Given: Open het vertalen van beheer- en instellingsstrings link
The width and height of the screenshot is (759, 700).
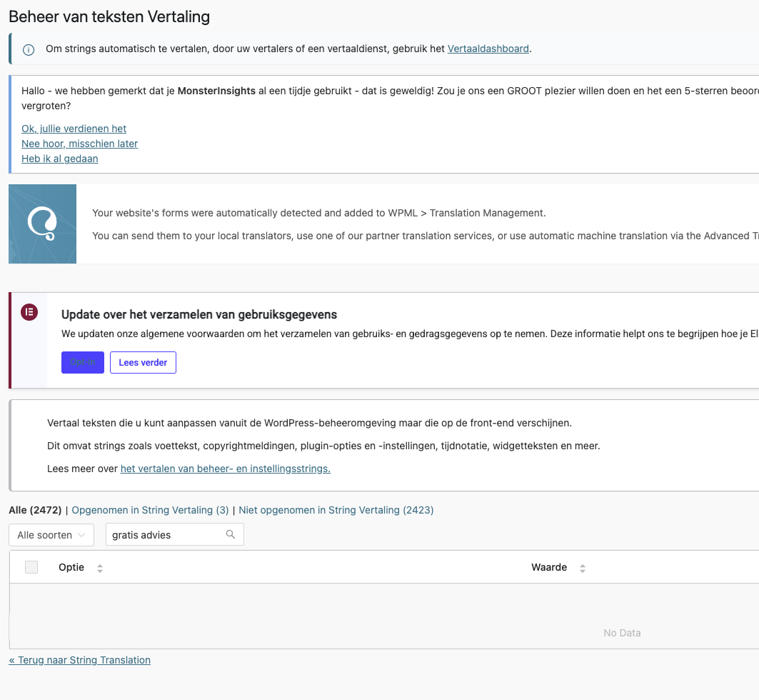Looking at the screenshot, I should point(225,469).
